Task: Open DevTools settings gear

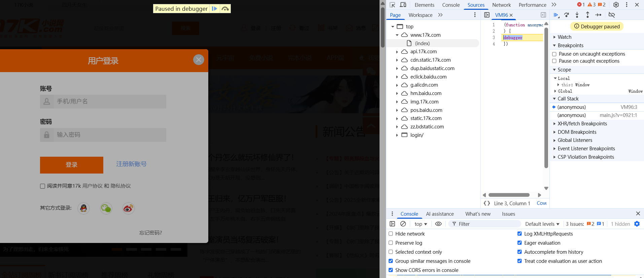Action: pyautogui.click(x=616, y=5)
